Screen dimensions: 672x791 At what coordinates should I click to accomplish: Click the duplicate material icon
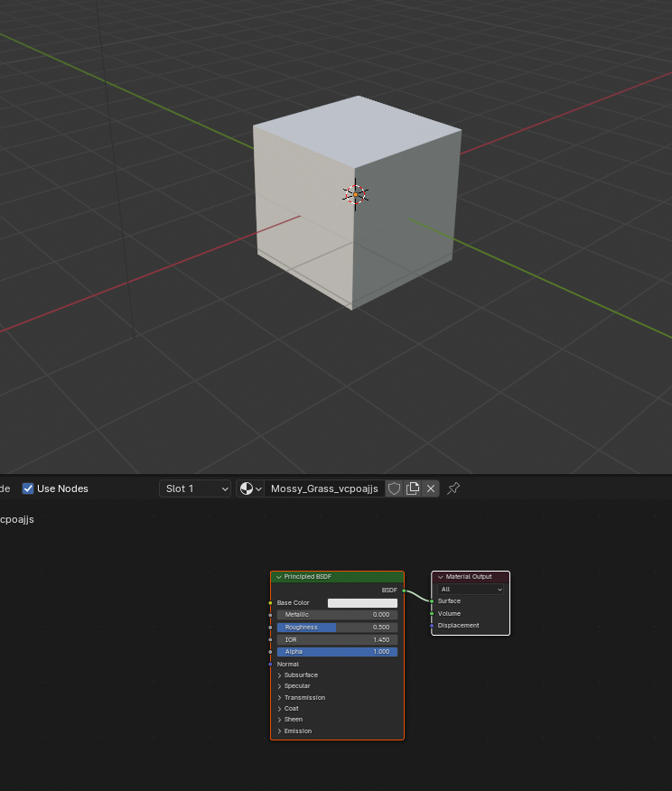(413, 489)
